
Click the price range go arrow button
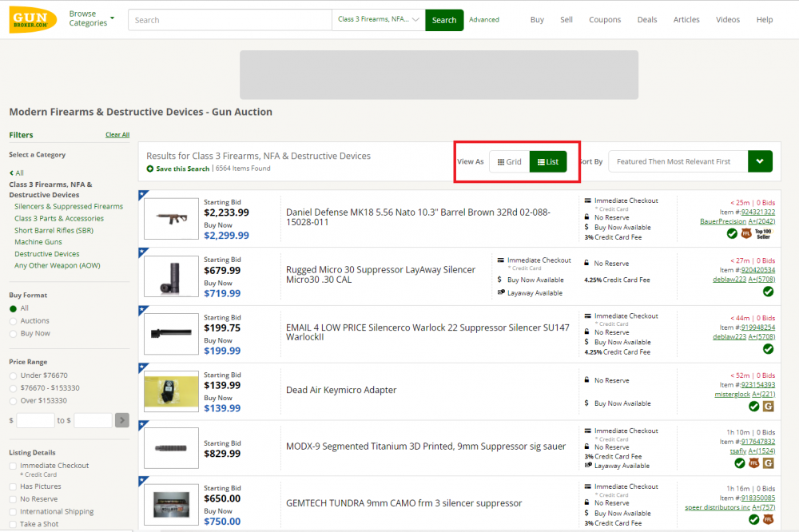(121, 420)
